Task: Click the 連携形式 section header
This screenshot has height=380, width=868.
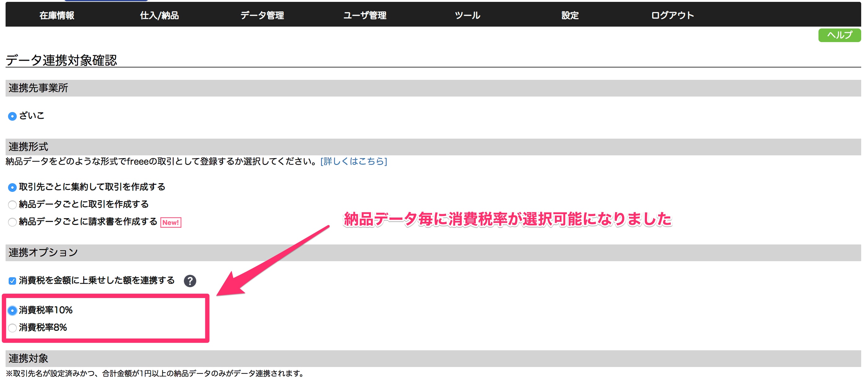Action: 433,147
